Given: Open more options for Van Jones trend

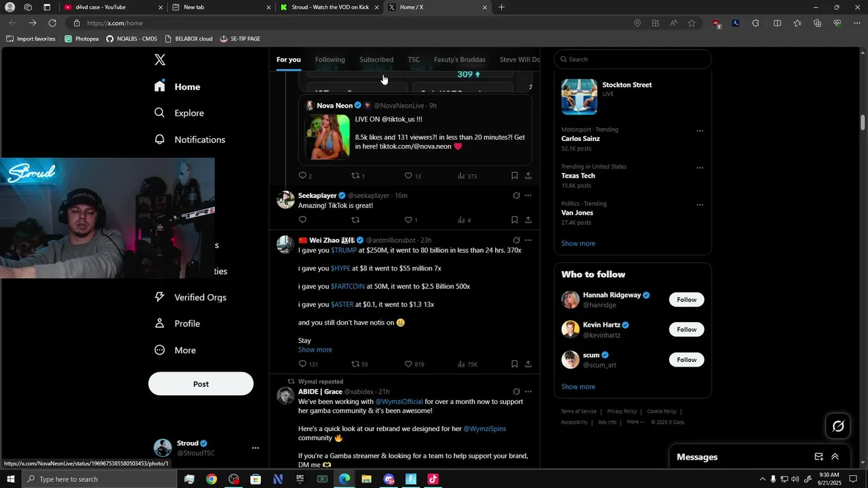Looking at the screenshot, I should point(700,205).
